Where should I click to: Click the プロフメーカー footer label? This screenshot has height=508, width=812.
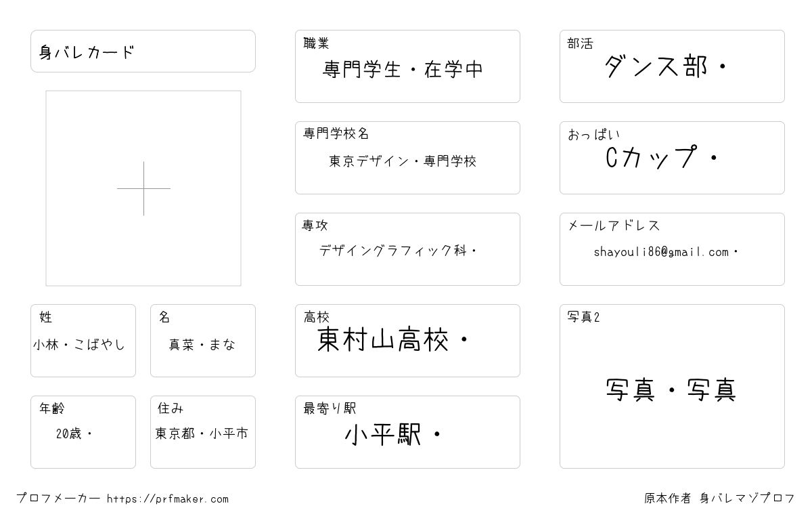[x=58, y=498]
